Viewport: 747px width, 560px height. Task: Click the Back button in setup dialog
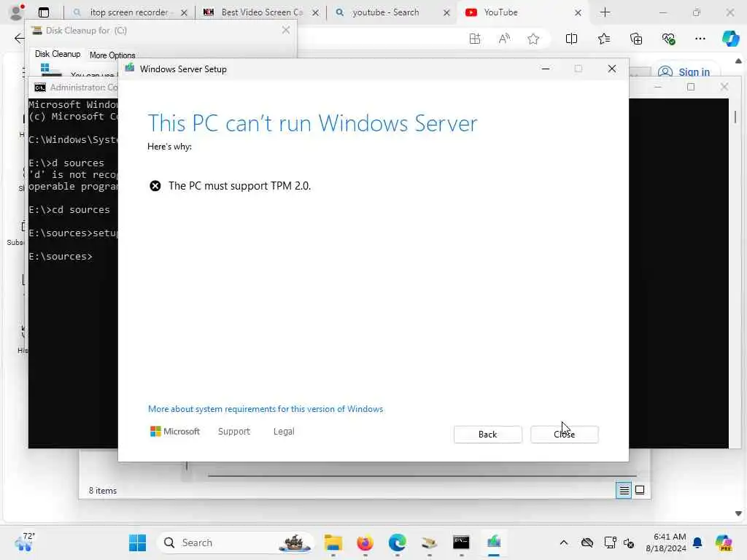point(487,435)
